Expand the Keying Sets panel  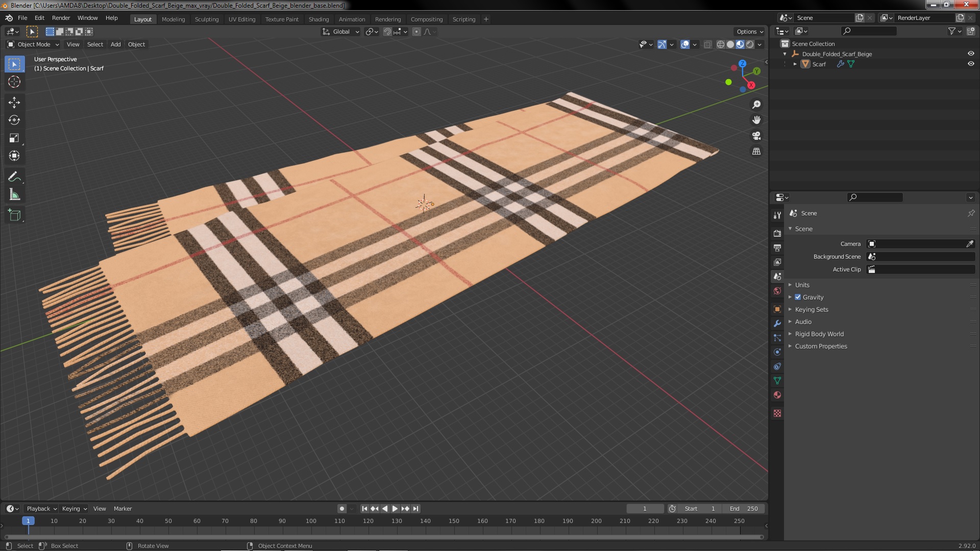811,309
